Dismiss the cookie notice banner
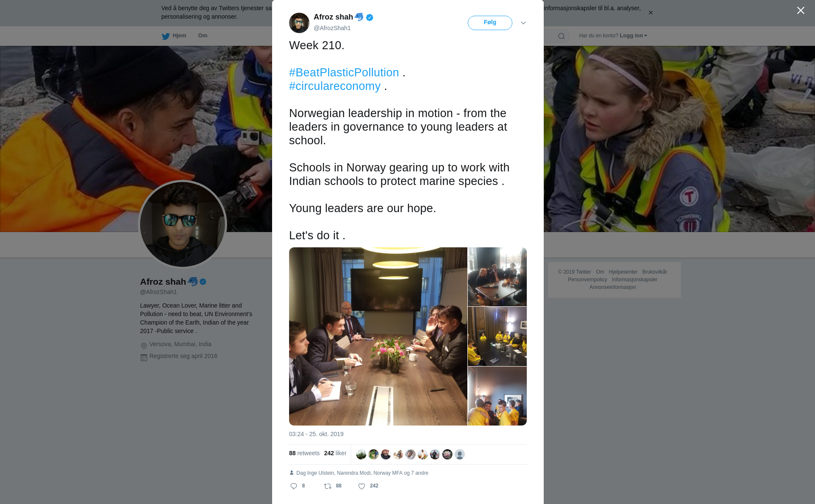The width and height of the screenshot is (815, 504). 650,13
